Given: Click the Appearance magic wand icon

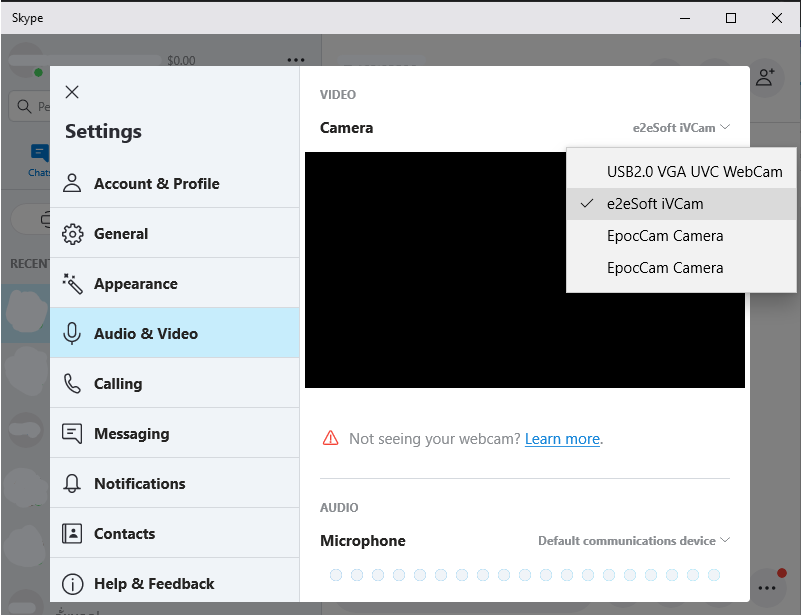Looking at the screenshot, I should [x=72, y=284].
